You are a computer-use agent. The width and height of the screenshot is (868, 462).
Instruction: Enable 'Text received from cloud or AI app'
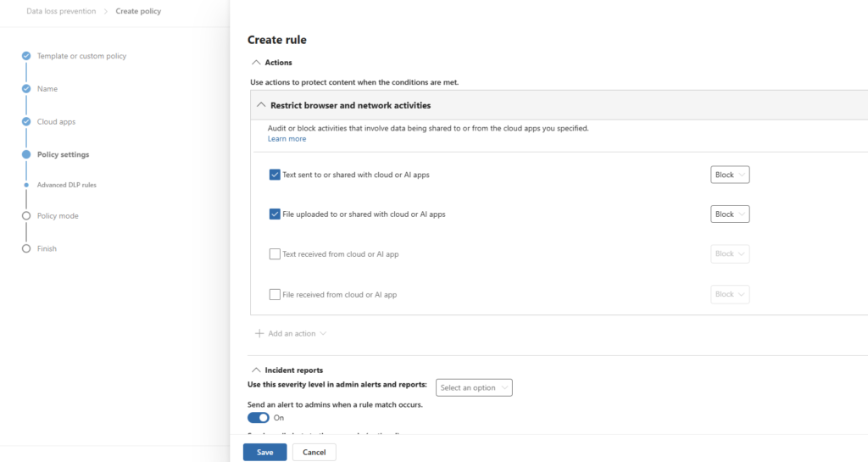[275, 253]
